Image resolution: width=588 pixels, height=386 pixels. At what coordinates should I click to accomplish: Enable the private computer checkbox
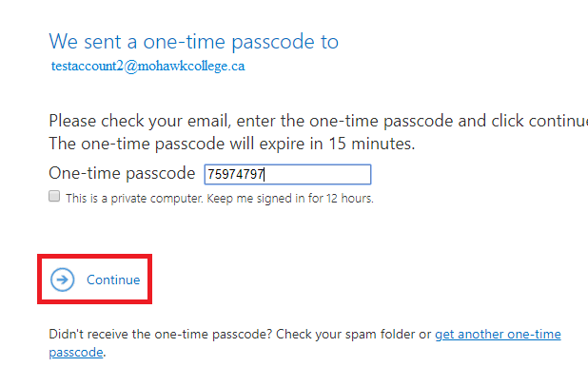point(55,197)
